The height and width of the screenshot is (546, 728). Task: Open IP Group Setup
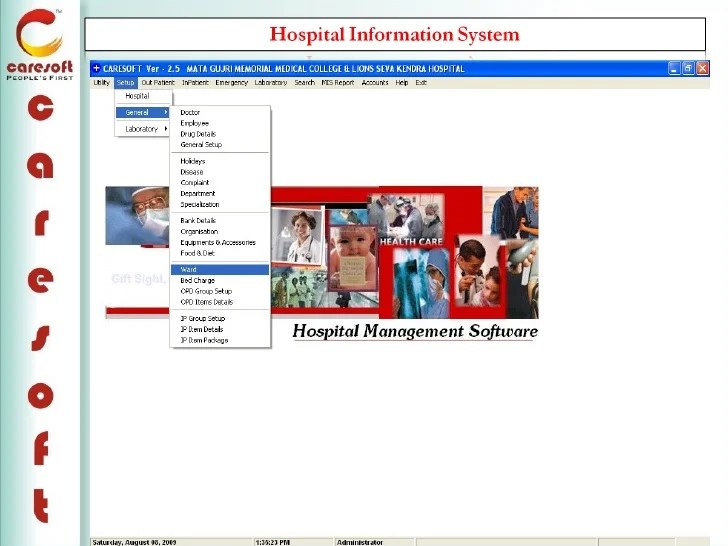click(x=220, y=318)
